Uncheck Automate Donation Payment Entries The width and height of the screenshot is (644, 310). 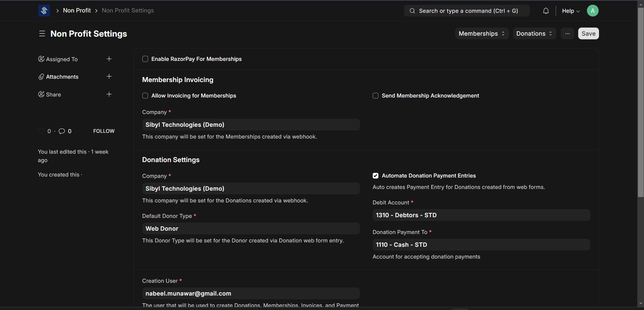click(375, 176)
